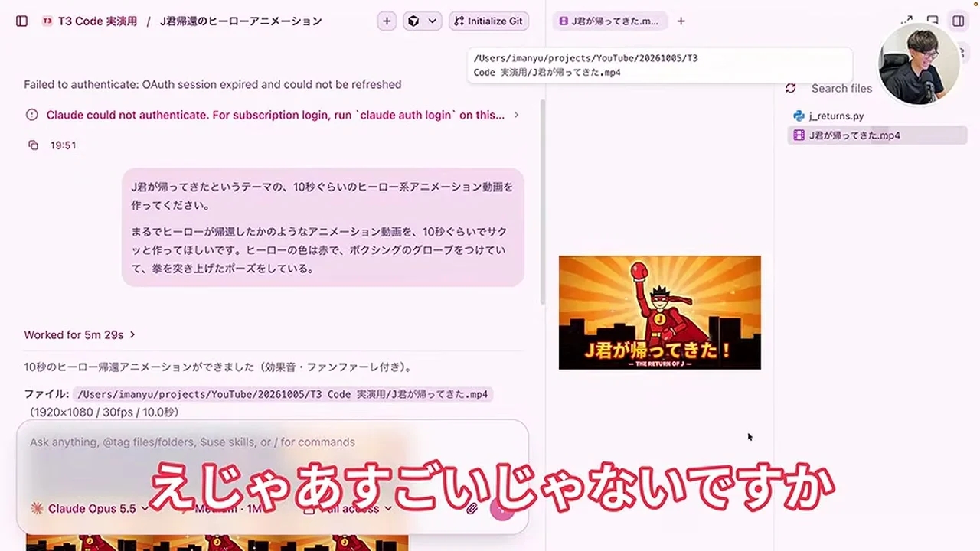Click the 10秒のヒーロー帰還アニメーション response line
This screenshot has height=551, width=980.
[218, 367]
